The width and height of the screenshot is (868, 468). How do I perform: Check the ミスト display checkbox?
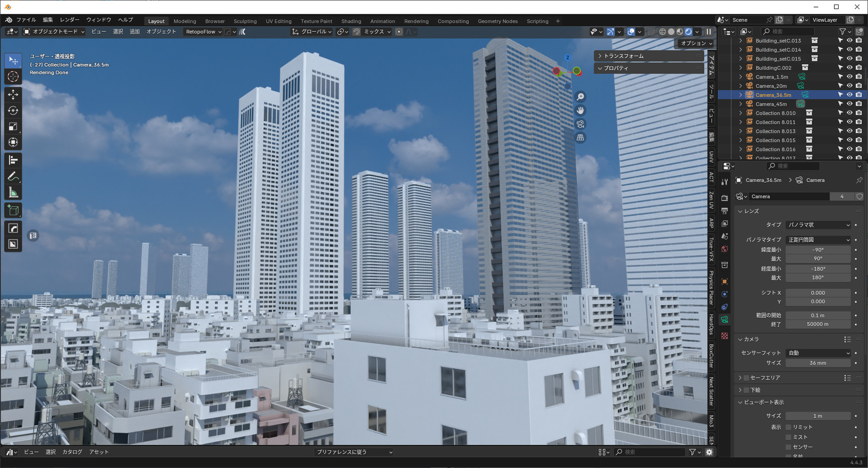coord(788,437)
